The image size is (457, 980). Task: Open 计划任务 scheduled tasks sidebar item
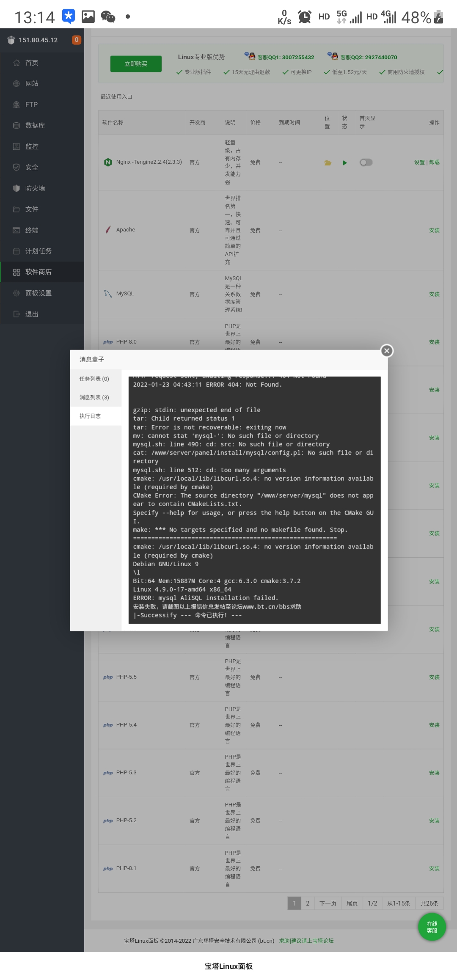coord(42,251)
